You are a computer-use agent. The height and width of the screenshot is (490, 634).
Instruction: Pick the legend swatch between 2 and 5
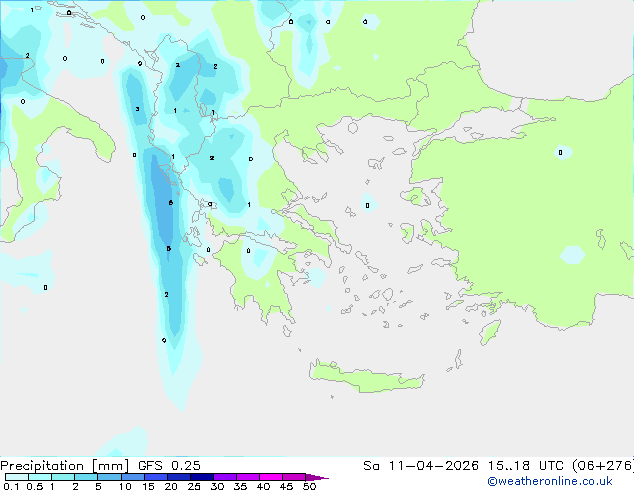pos(86,477)
